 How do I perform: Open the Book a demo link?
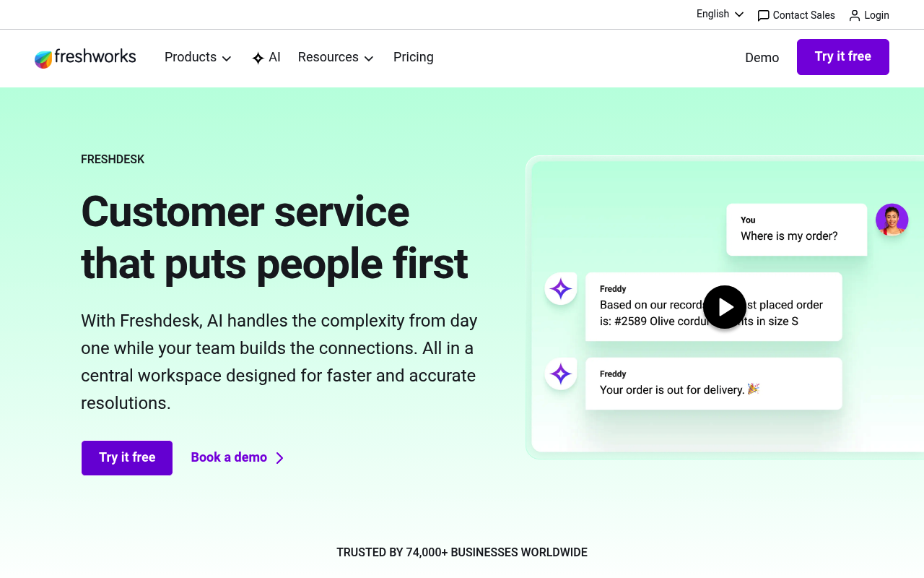[x=228, y=457]
